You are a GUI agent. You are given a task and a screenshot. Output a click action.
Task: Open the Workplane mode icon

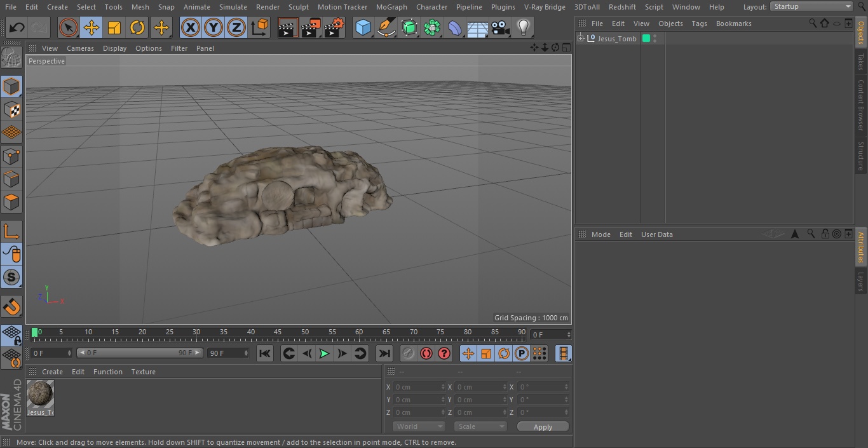11,335
